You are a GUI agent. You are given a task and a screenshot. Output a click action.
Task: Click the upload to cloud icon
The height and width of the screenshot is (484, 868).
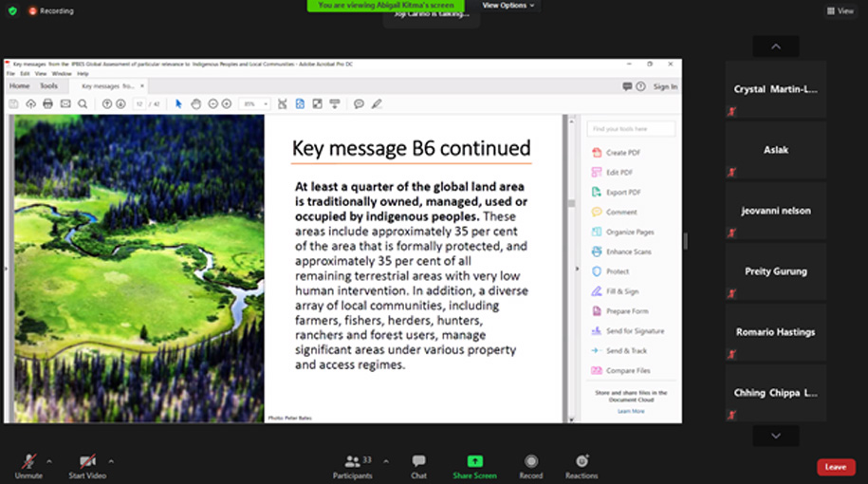tap(31, 104)
